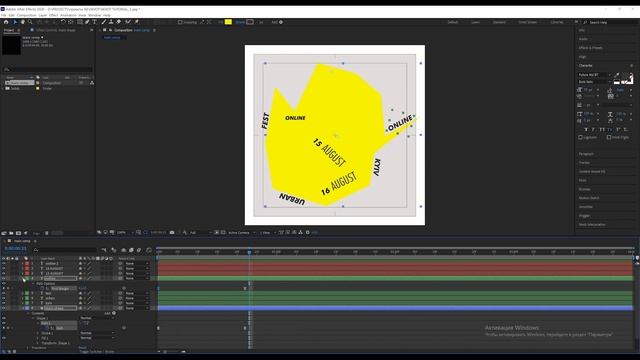Viewport: 640px width, 360px height.
Task: Click the timeline current time indicator
Action: tap(249, 252)
